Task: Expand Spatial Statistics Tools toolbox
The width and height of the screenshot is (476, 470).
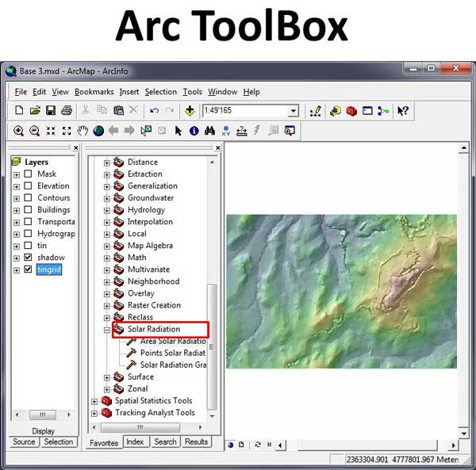Action: click(94, 402)
